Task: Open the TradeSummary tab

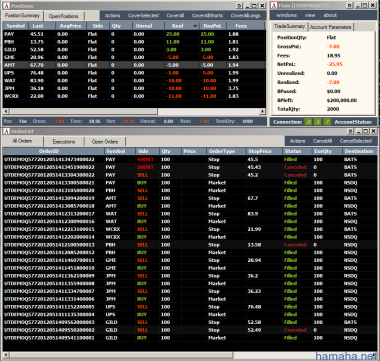Action: click(289, 26)
